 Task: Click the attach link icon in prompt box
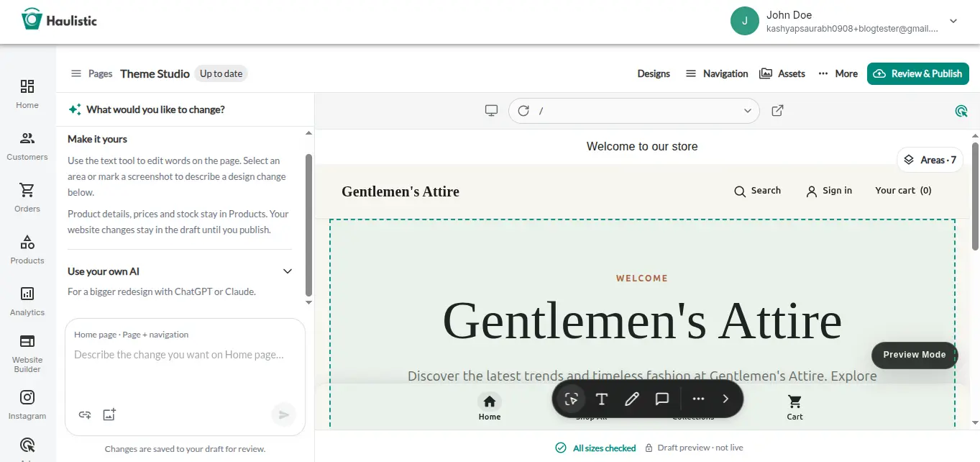85,415
